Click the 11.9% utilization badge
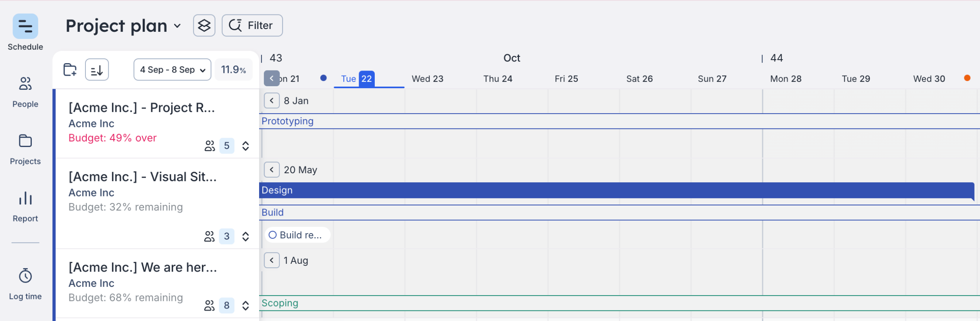 point(234,70)
